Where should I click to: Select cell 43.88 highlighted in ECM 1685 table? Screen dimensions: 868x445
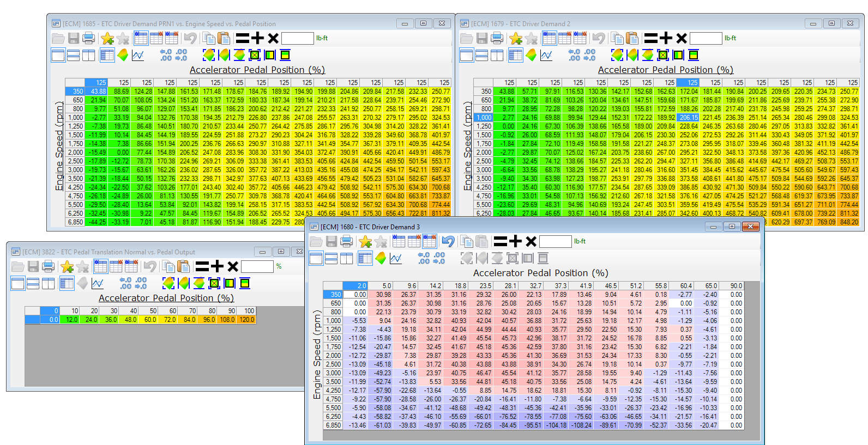[x=97, y=92]
